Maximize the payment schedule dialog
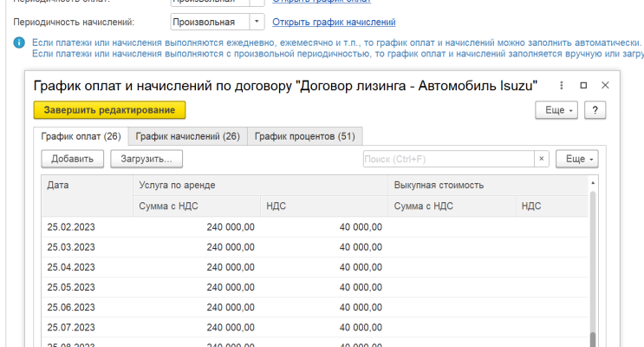 [583, 86]
